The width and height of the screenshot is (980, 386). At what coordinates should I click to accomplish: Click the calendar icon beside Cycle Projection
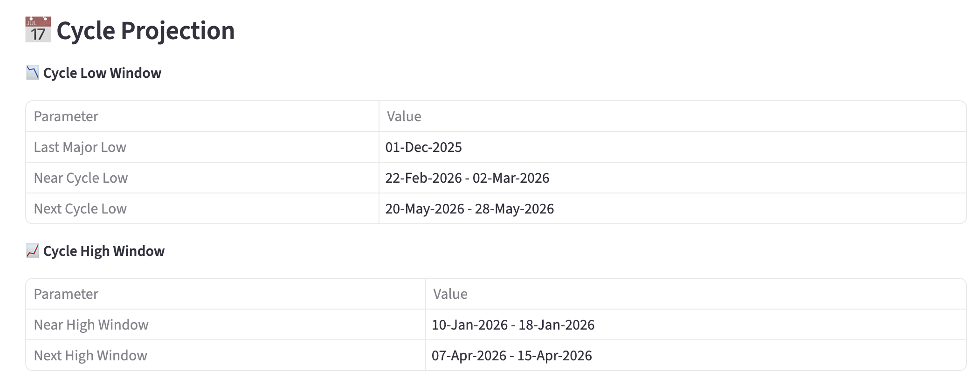pos(38,30)
